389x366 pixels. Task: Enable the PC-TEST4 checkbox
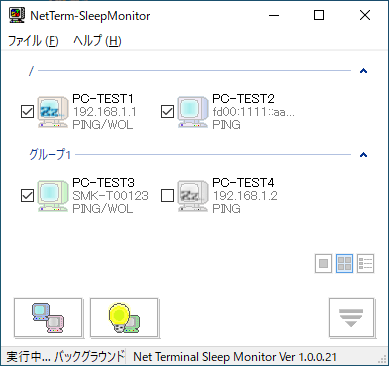(x=167, y=196)
